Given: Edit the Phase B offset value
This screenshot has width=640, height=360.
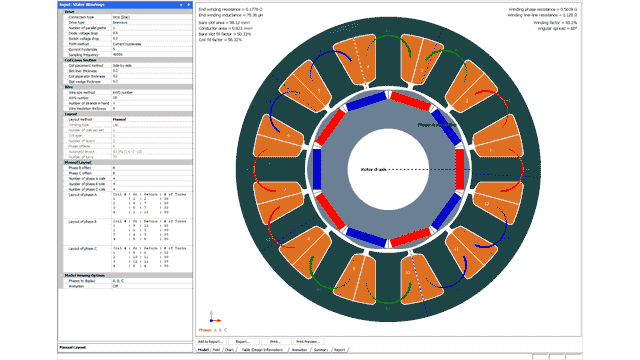Looking at the screenshot, I should tap(151, 168).
